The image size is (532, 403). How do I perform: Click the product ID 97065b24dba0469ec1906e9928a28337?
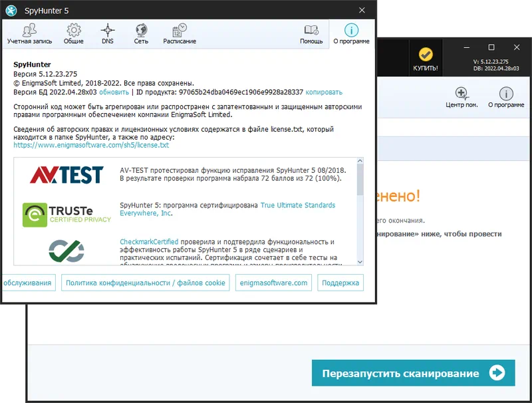241,92
